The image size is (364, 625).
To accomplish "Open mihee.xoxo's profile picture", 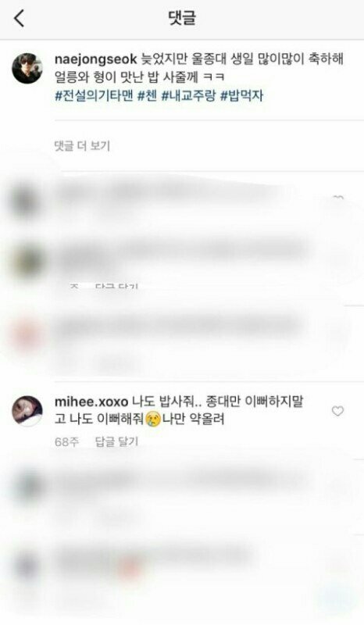I will click(27, 411).
